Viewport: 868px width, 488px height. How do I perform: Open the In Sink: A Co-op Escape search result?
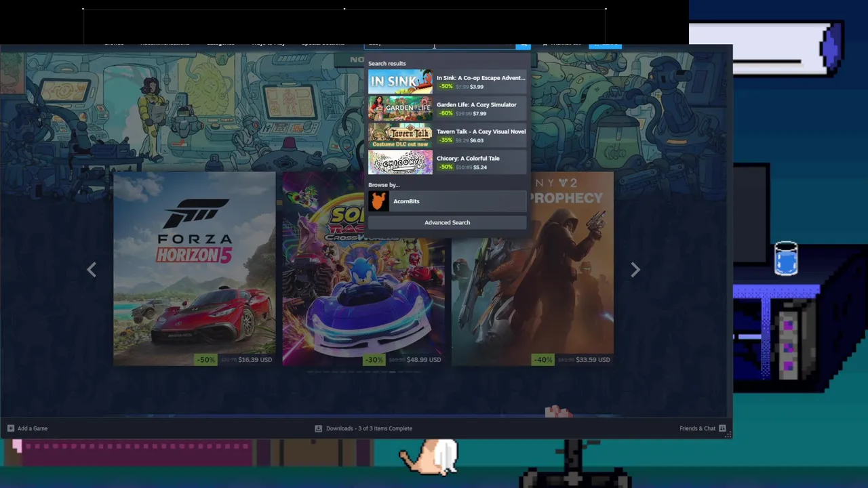(x=447, y=82)
